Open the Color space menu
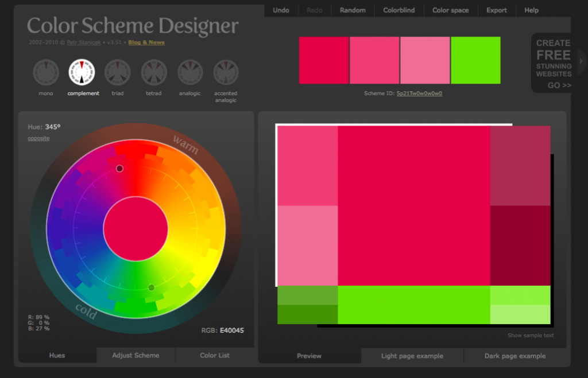This screenshot has width=588, height=378. [x=450, y=10]
